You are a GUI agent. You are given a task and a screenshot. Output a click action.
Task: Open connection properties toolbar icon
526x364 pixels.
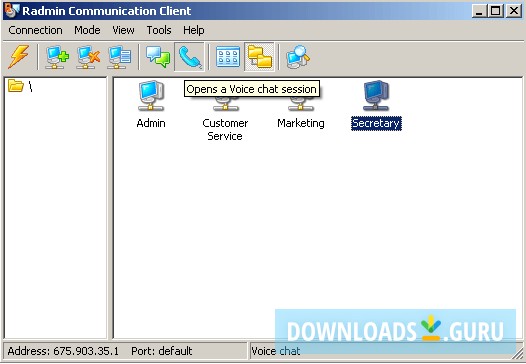coord(119,57)
